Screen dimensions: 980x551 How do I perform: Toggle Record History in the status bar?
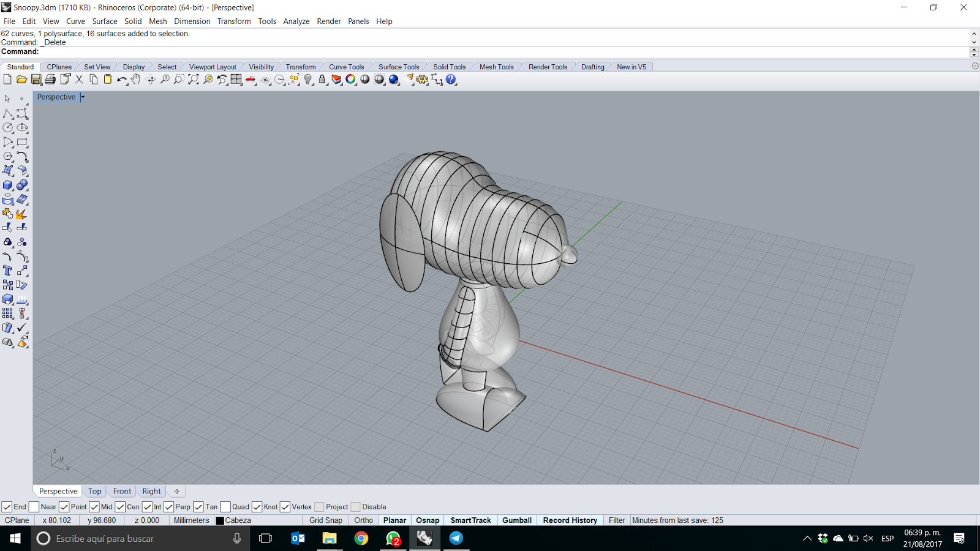click(570, 520)
